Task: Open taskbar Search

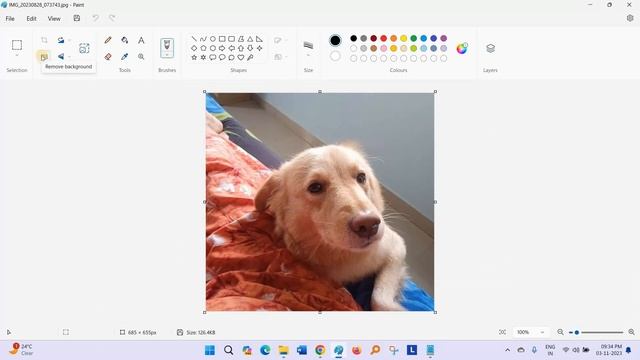Action: (x=229, y=350)
